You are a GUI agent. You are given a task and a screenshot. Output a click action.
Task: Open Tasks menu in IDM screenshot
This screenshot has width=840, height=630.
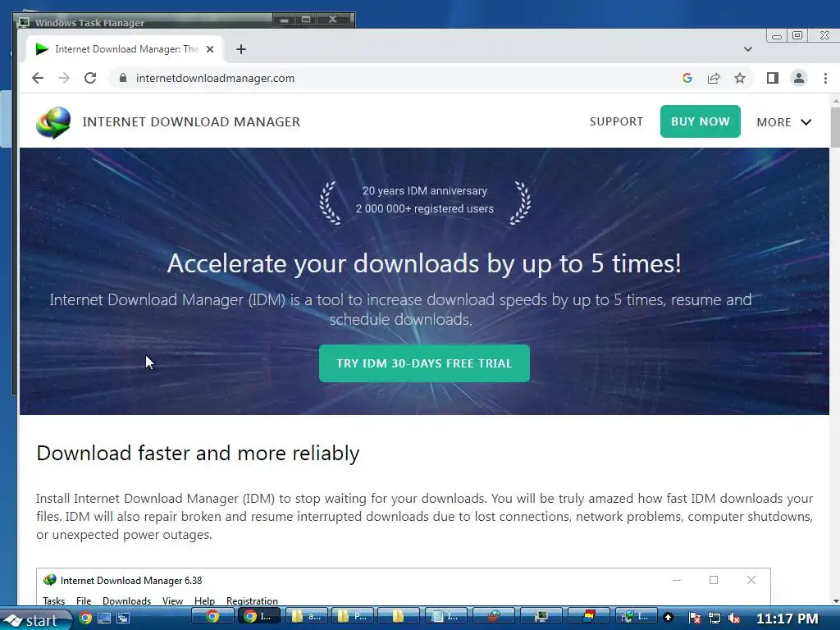pos(53,601)
